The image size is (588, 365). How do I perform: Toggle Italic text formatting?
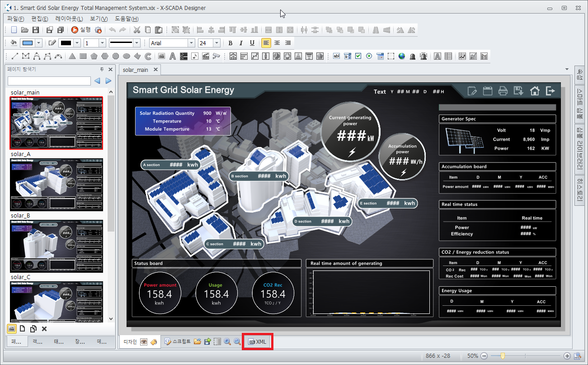pyautogui.click(x=241, y=43)
